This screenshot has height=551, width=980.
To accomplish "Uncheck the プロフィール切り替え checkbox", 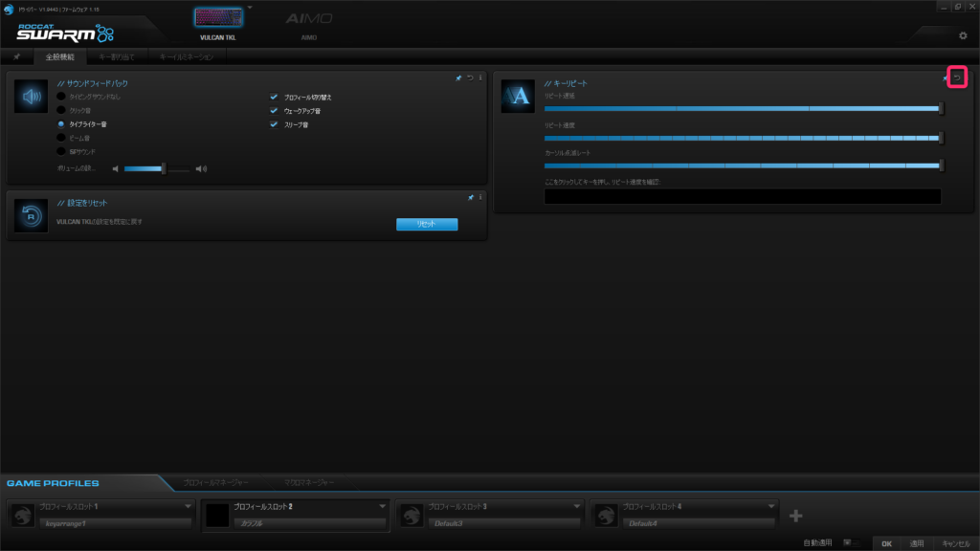I will point(274,97).
